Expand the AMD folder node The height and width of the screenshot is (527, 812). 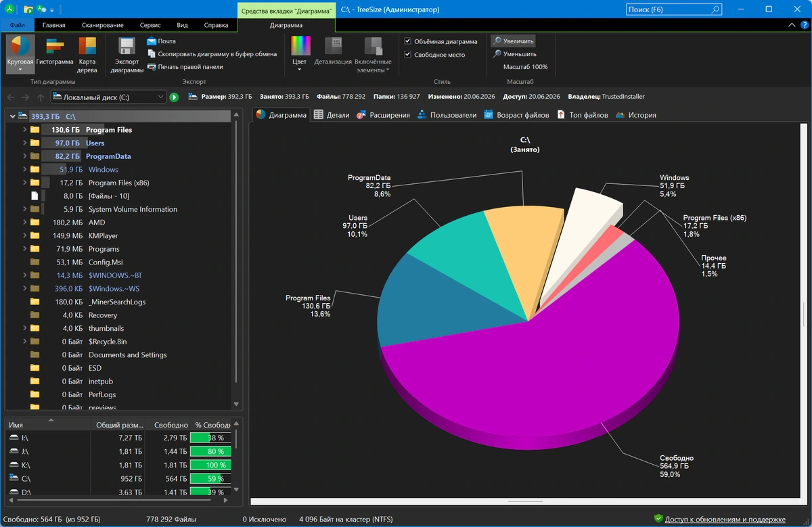[24, 223]
